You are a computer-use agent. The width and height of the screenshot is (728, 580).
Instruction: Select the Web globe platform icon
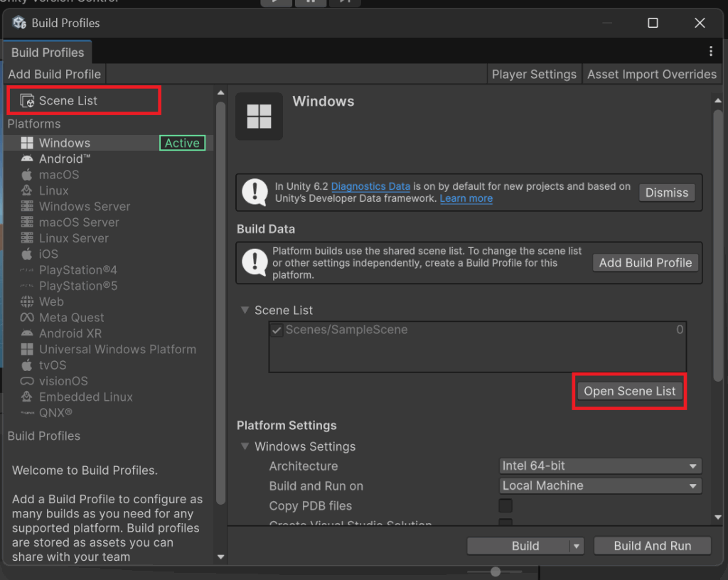(27, 301)
